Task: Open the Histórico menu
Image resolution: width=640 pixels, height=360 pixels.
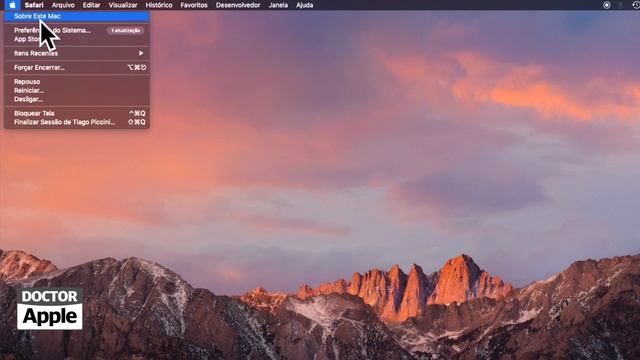Action: pos(159,5)
